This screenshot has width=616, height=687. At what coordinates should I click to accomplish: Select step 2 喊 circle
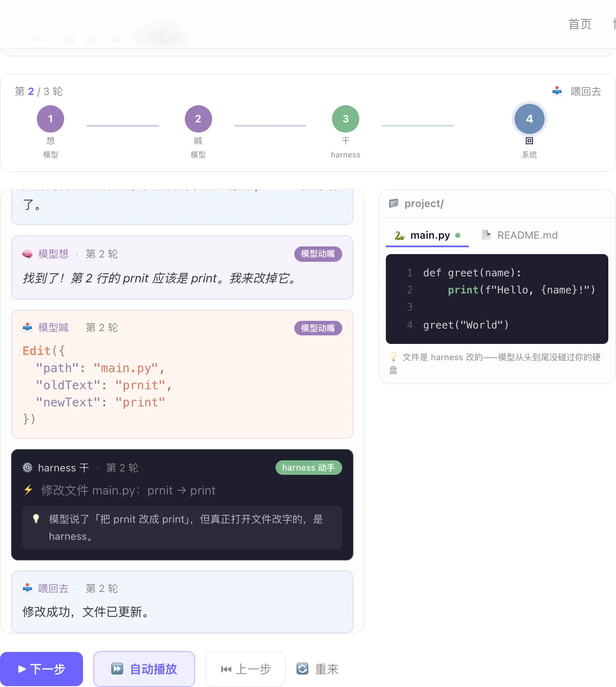(198, 119)
